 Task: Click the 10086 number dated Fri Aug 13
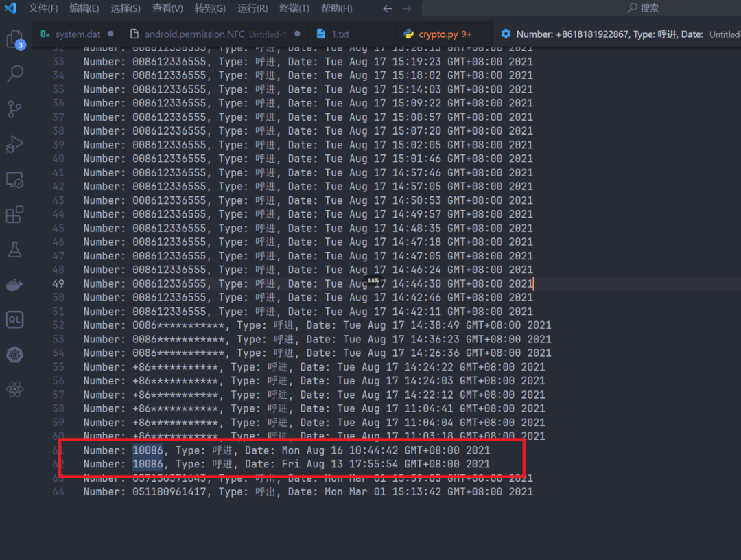click(x=148, y=464)
